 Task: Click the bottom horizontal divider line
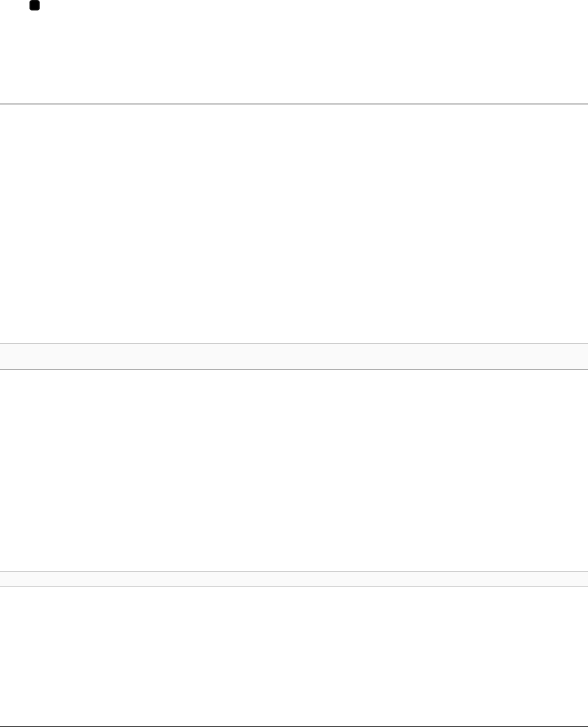294,726
